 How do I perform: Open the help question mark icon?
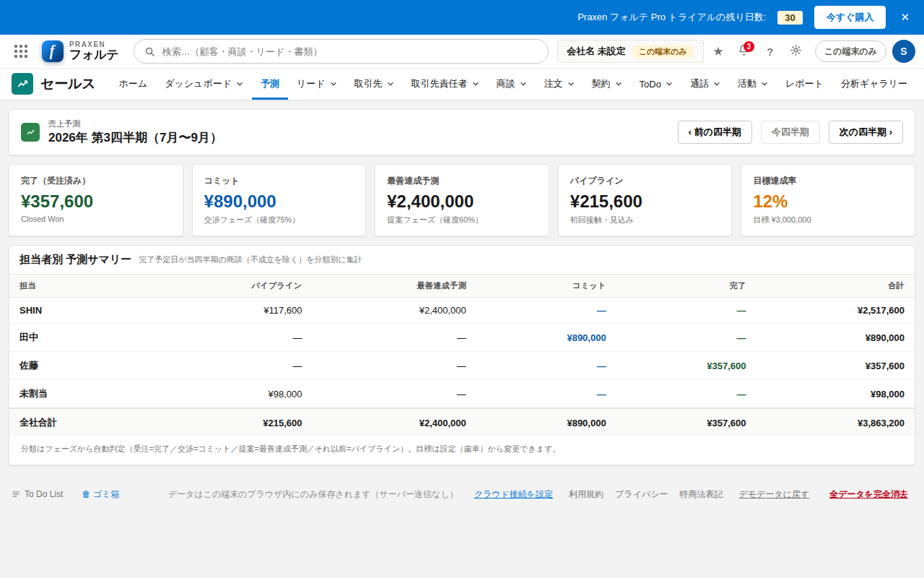tap(770, 51)
